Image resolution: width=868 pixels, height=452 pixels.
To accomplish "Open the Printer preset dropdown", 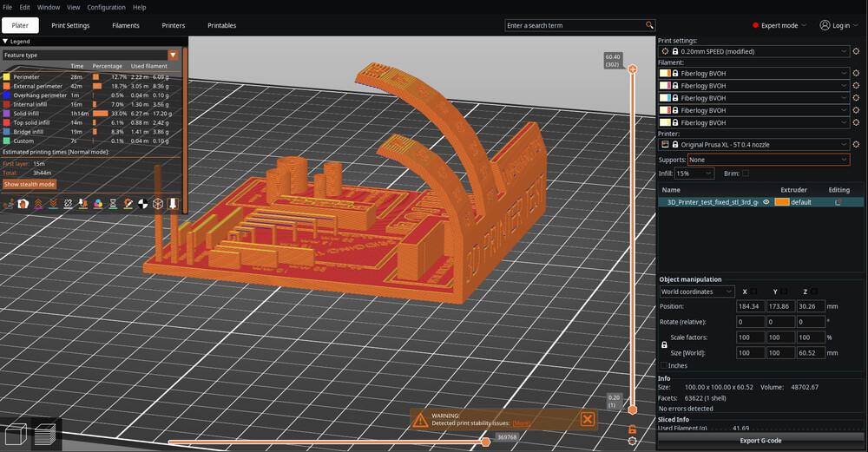I will pyautogui.click(x=754, y=144).
